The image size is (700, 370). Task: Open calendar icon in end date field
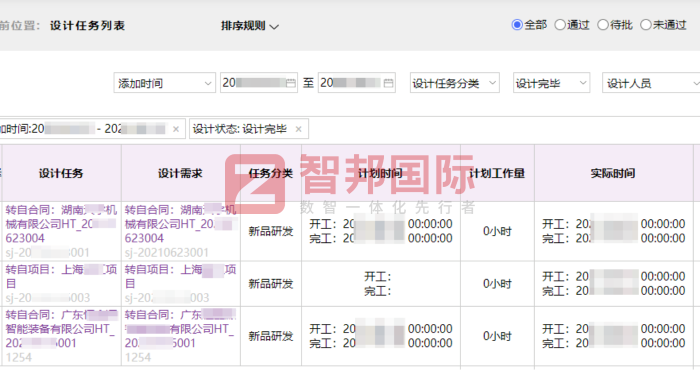388,83
